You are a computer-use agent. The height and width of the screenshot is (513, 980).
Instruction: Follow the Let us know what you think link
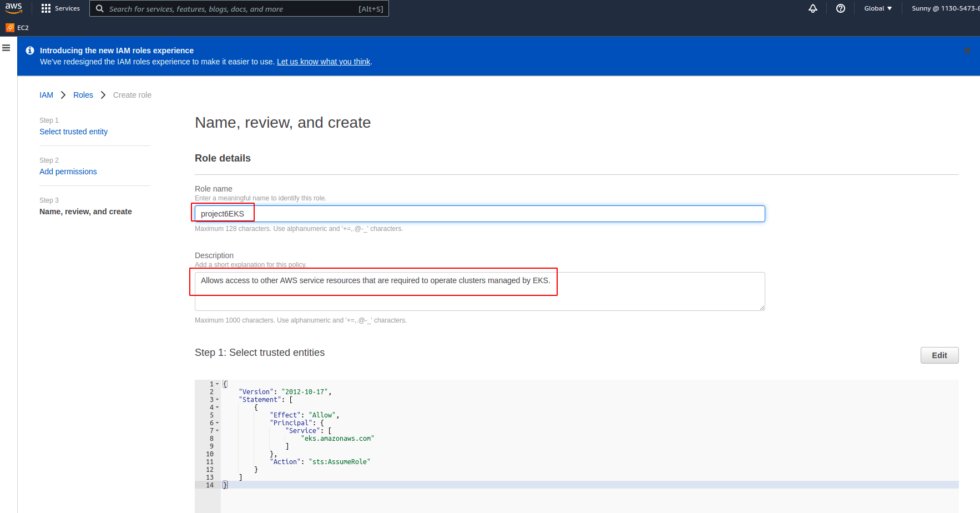(324, 62)
